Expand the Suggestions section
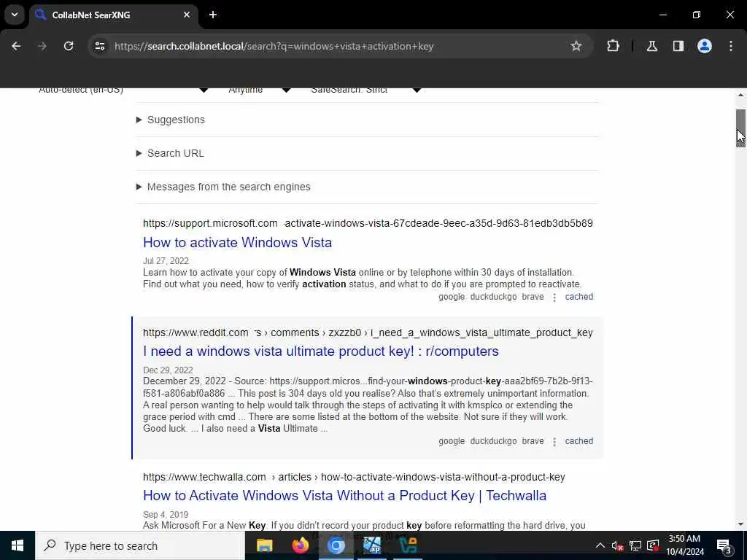747x560 pixels. pos(171,120)
